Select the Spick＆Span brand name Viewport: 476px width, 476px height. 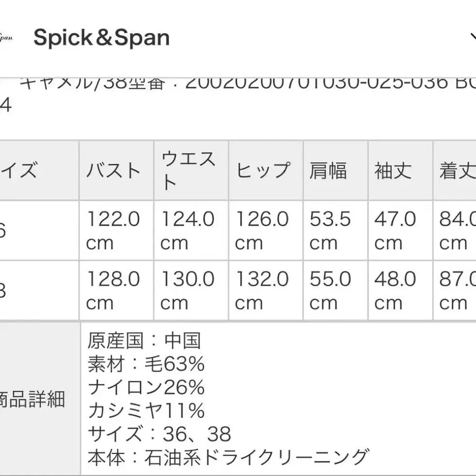[100, 37]
